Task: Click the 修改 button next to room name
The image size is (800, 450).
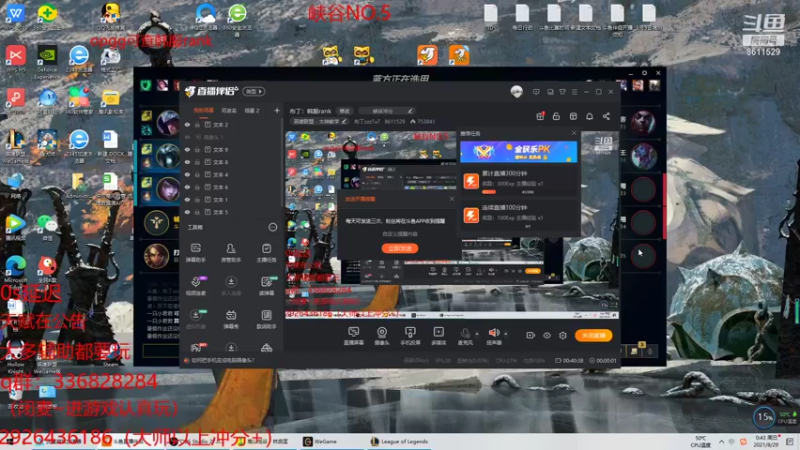Action: [x=345, y=111]
